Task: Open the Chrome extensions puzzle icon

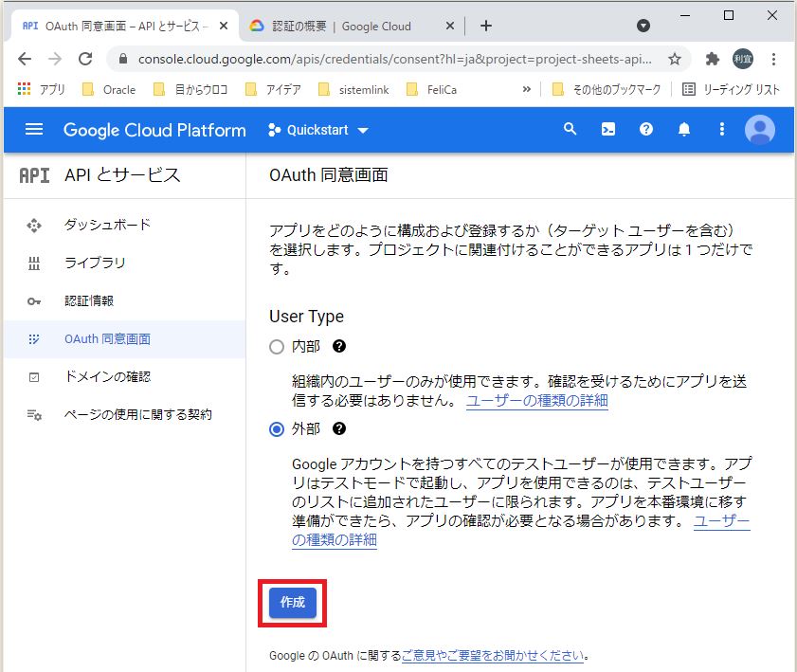Action: pos(713,58)
